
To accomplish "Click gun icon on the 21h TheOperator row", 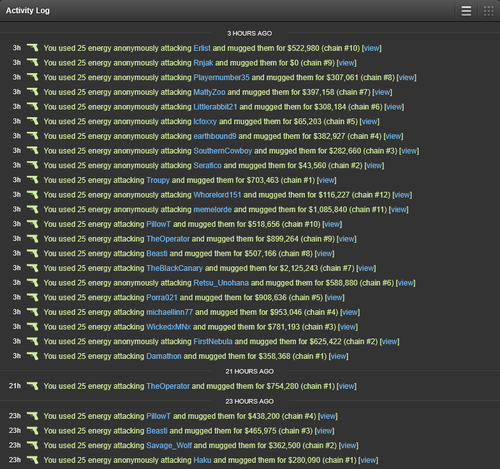I will point(33,386).
